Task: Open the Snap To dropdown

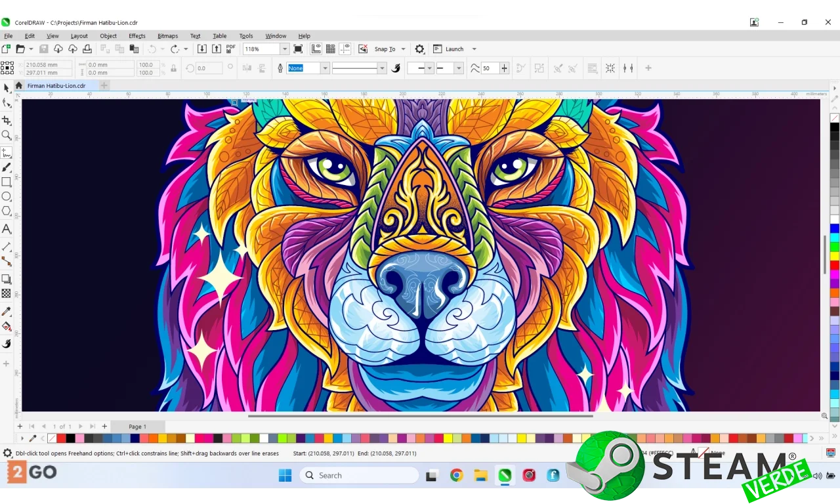Action: point(403,49)
